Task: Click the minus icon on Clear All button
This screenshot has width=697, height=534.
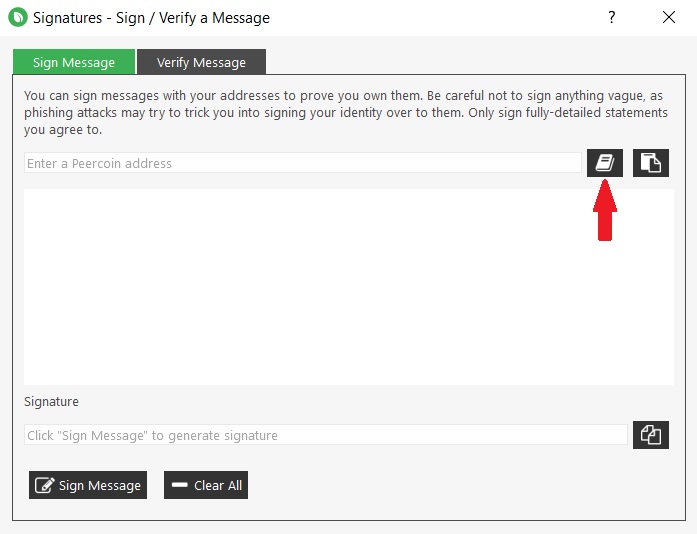Action: (180, 486)
